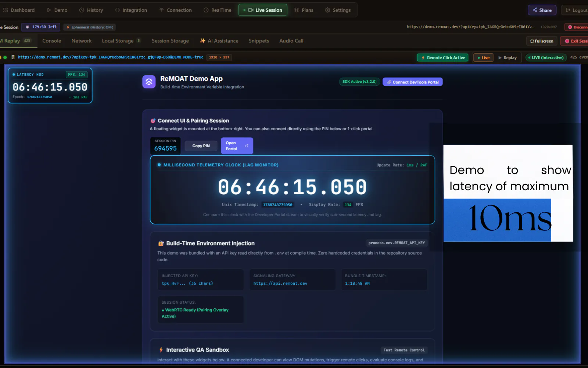Click the session PIN 694595
The width and height of the screenshot is (588, 368).
pyautogui.click(x=165, y=148)
